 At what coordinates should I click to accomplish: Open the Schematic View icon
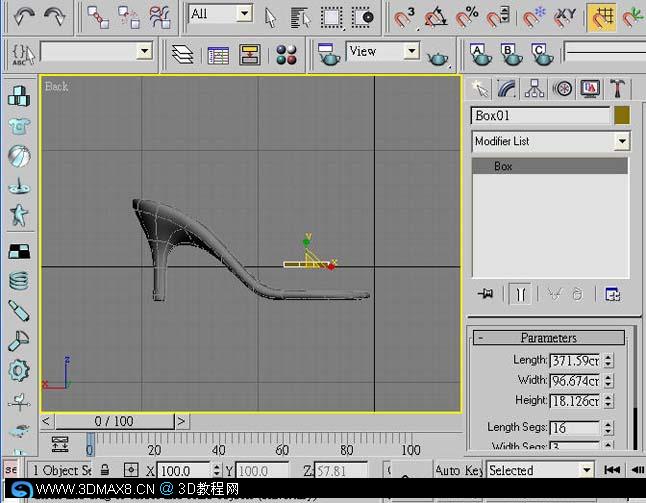[250, 55]
